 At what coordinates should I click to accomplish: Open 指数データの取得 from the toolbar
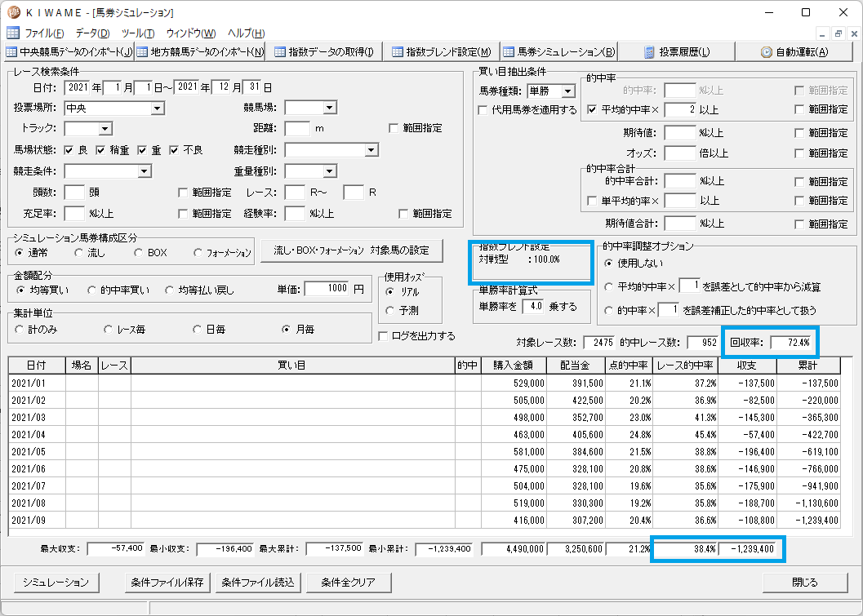tap(279, 52)
